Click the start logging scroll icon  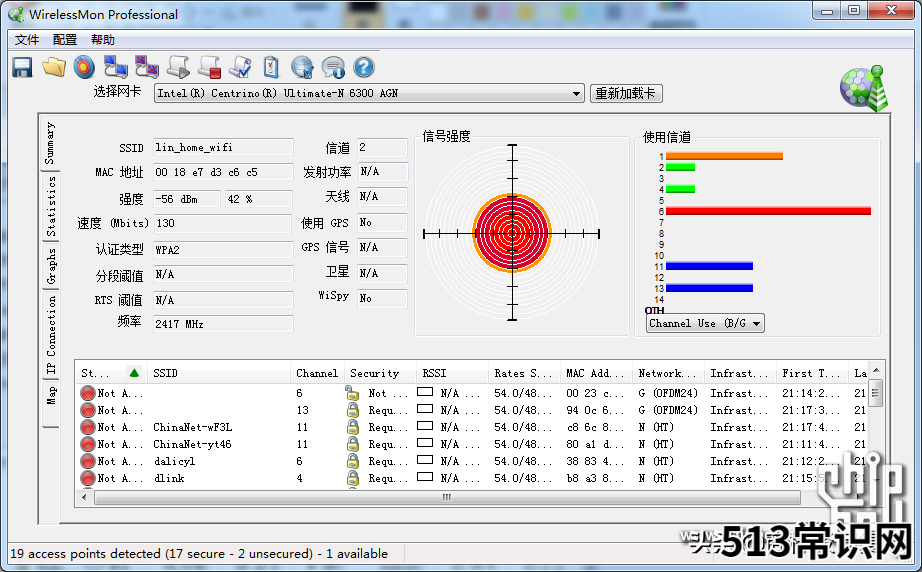178,68
